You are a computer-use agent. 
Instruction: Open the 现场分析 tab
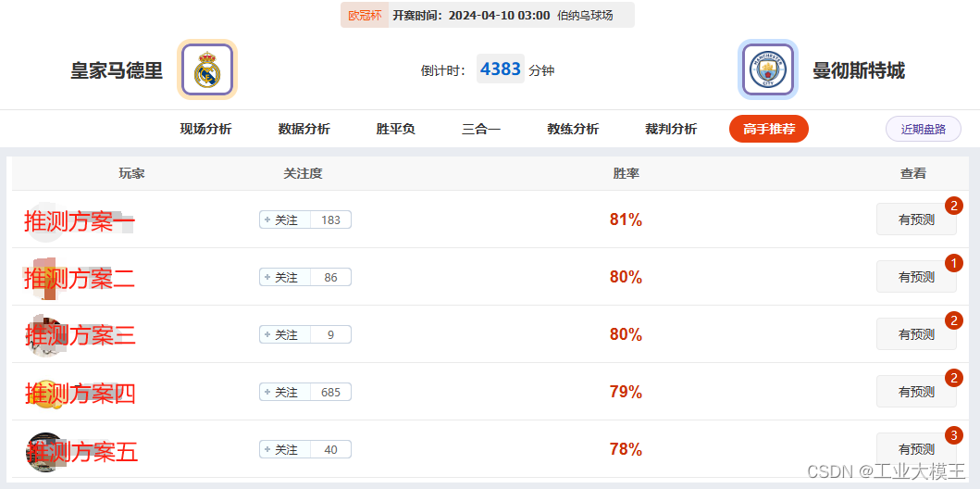tap(205, 130)
